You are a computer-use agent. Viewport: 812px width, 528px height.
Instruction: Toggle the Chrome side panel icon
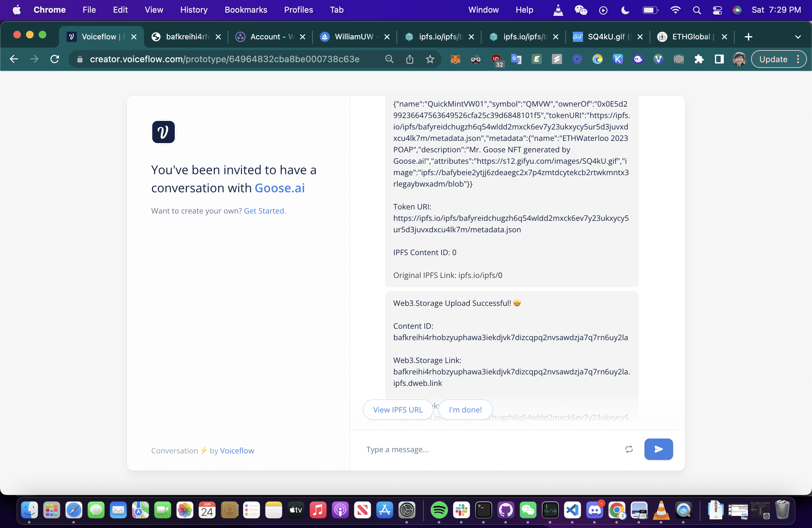719,59
